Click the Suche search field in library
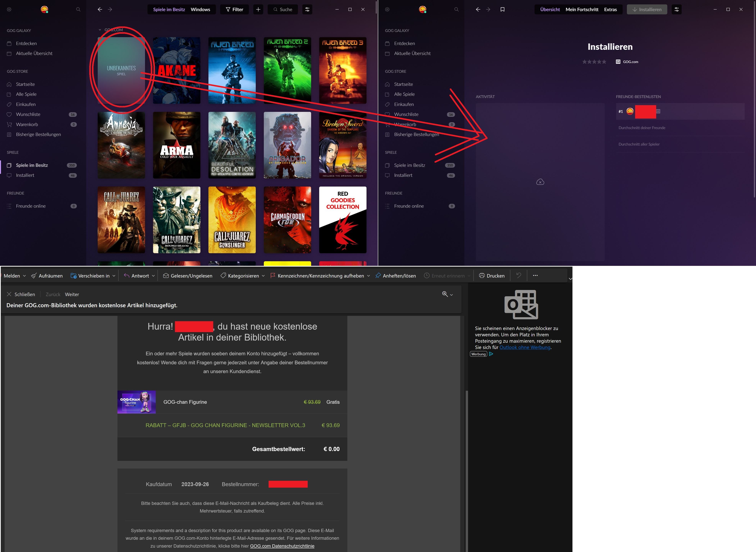Image resolution: width=756 pixels, height=552 pixels. tap(283, 9)
